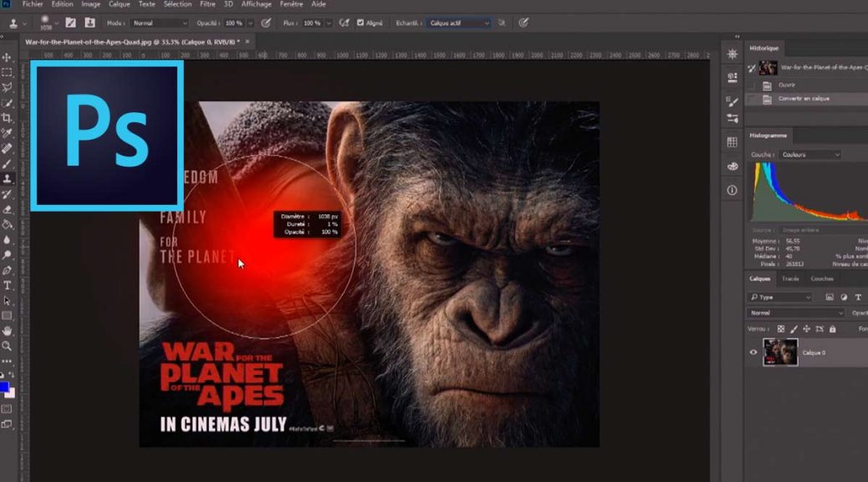868x482 pixels.
Task: Toggle lock image pixels brush icon
Action: [794, 329]
